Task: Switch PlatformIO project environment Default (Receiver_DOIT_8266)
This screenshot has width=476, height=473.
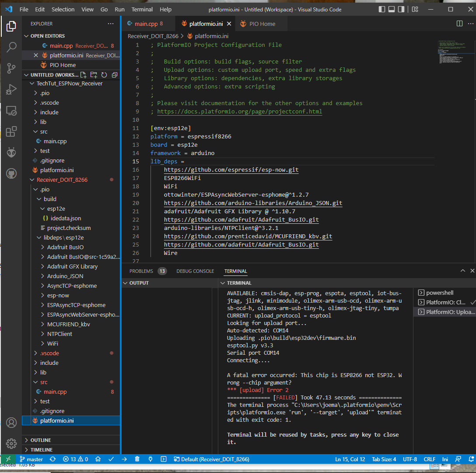Action: 212,459
